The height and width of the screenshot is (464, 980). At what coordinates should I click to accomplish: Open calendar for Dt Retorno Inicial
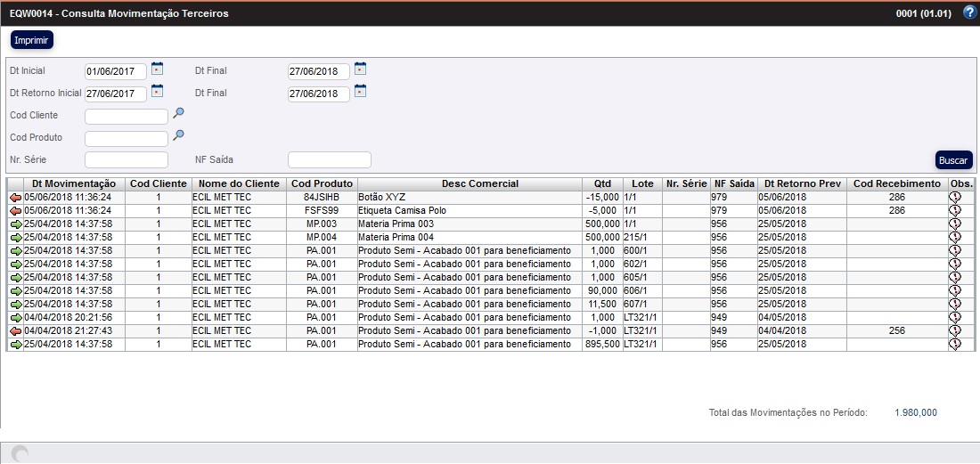point(158,91)
